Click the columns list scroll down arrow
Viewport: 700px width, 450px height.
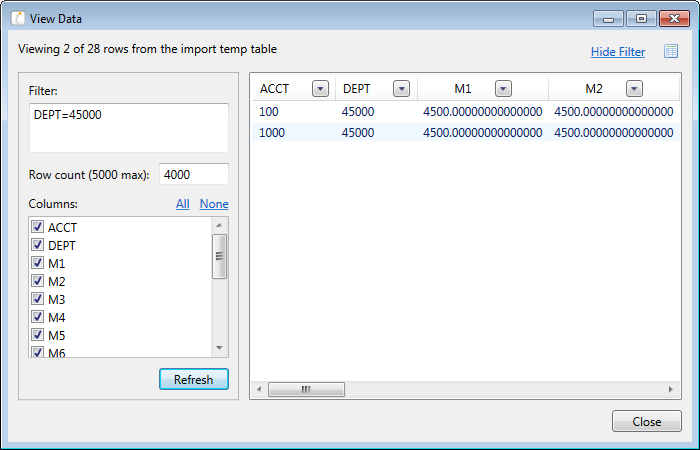point(219,348)
